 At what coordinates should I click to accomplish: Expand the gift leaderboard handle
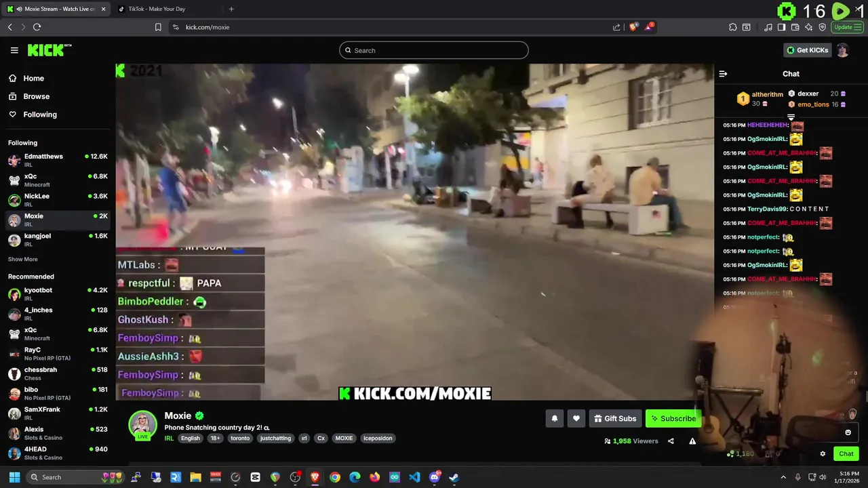click(x=791, y=117)
